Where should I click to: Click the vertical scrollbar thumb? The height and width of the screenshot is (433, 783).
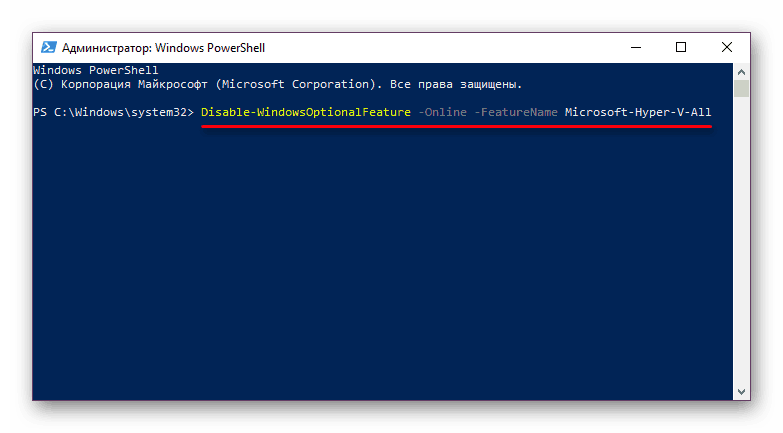[741, 90]
